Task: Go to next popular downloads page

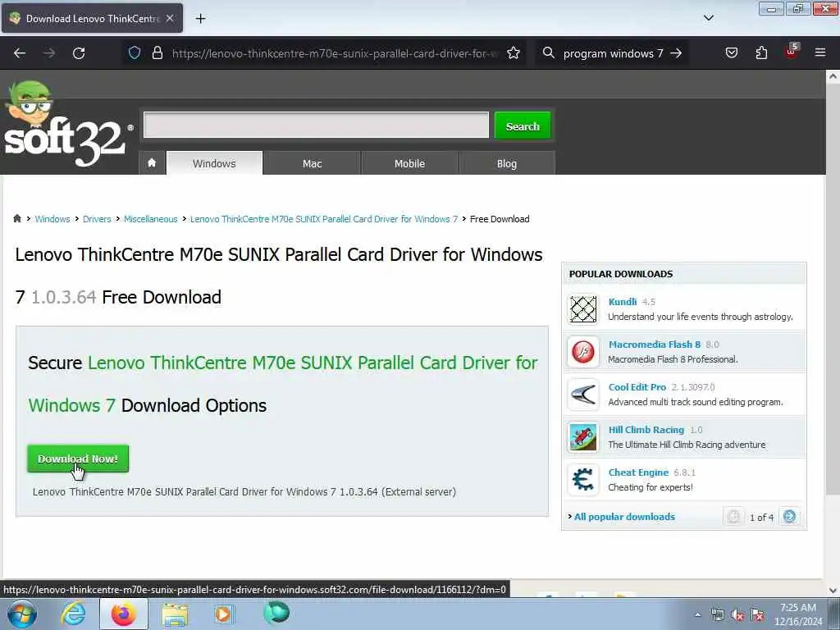Action: [x=789, y=517]
